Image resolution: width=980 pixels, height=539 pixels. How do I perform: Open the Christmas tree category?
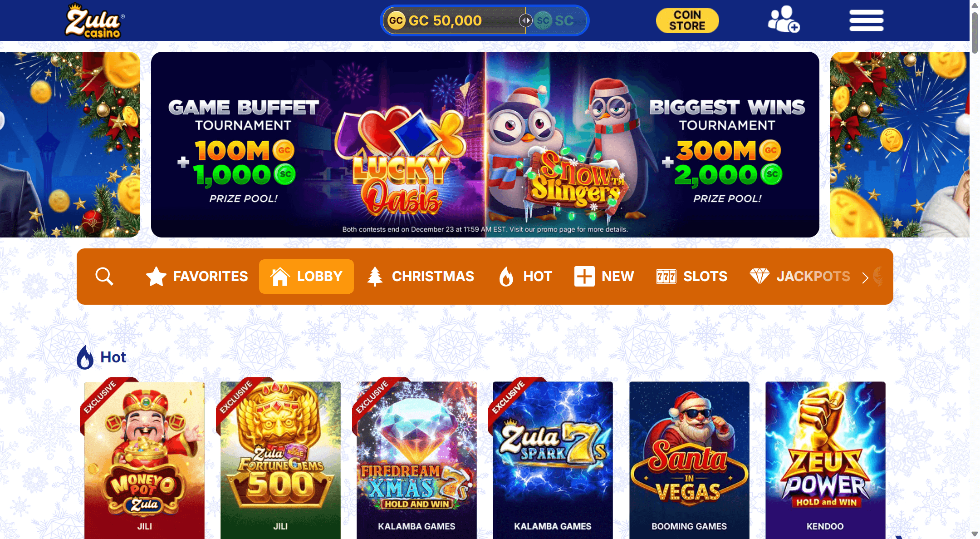click(x=421, y=276)
